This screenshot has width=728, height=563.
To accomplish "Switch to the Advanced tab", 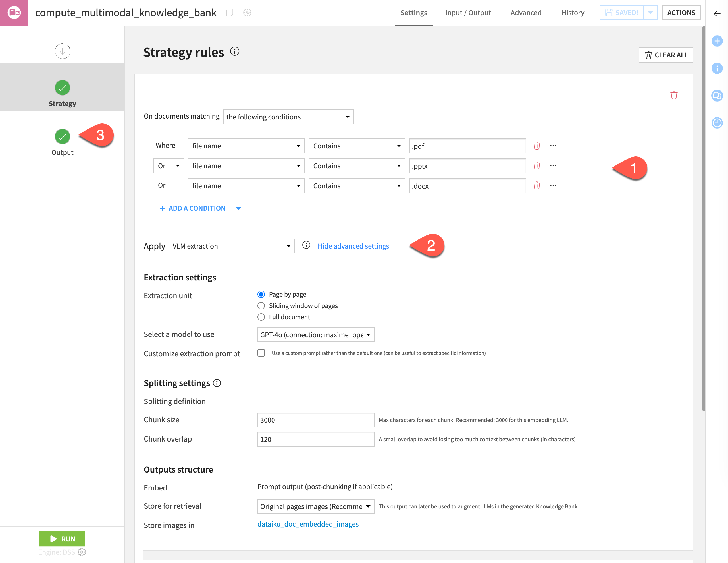I will [525, 13].
